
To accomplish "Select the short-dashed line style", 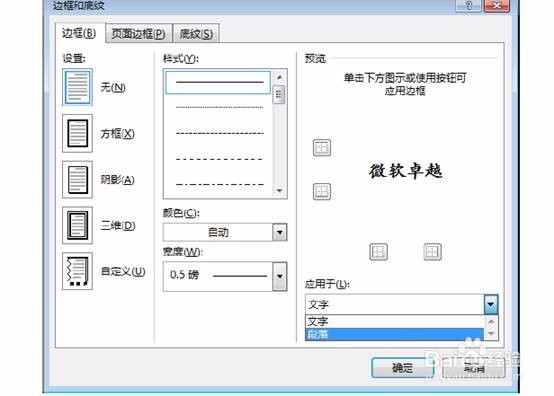I will click(x=219, y=133).
